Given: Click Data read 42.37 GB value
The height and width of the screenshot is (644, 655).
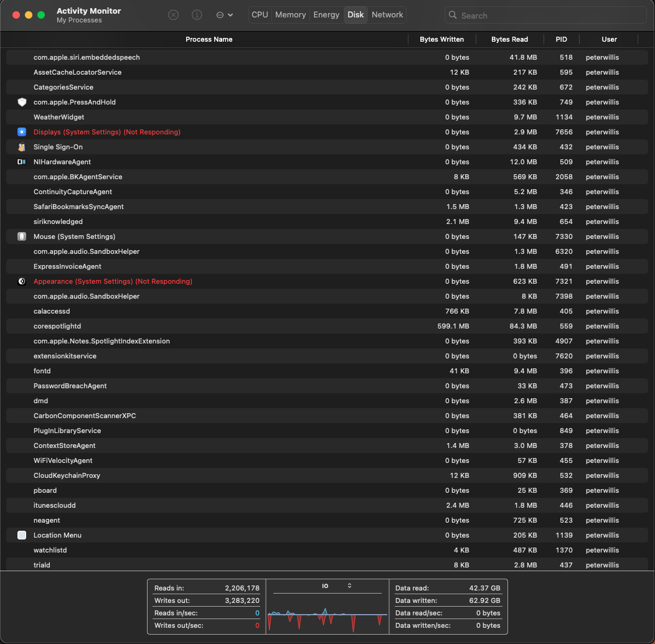Looking at the screenshot, I should pos(484,588).
